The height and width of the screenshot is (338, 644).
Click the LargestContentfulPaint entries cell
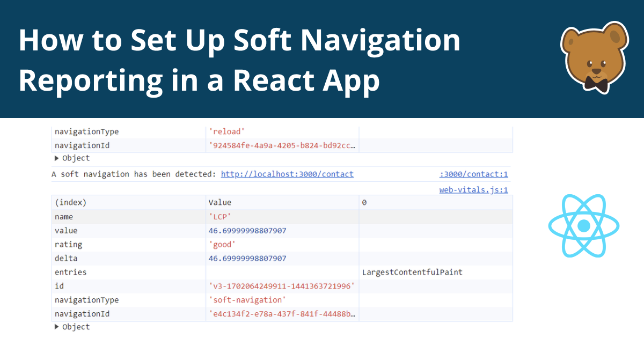[412, 273]
